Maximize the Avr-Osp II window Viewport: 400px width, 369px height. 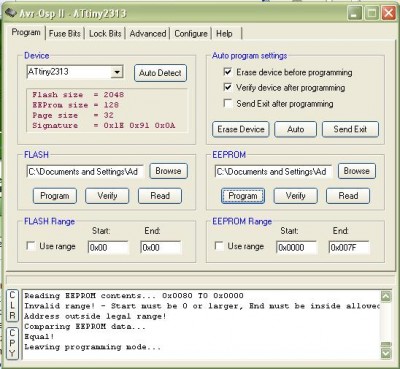371,14
